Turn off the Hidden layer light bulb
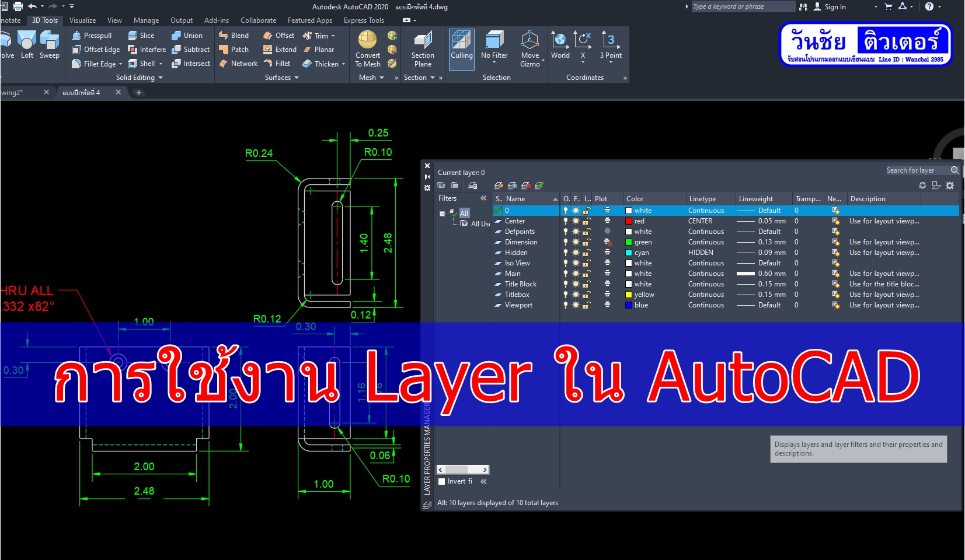Screen dimensions: 965x560 click(565, 253)
